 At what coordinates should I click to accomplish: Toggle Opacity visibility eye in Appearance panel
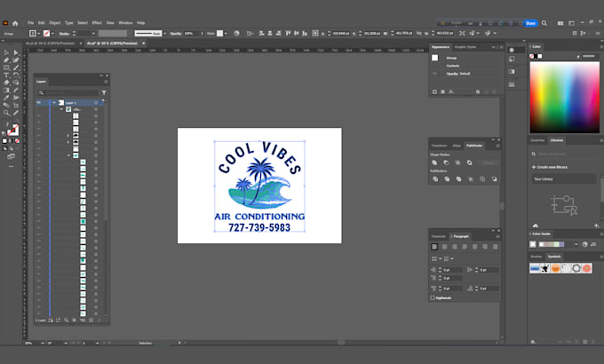(434, 74)
